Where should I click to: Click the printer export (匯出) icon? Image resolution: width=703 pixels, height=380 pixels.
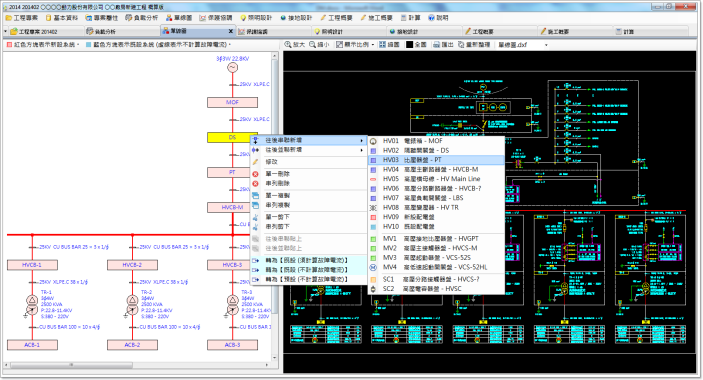click(436, 45)
